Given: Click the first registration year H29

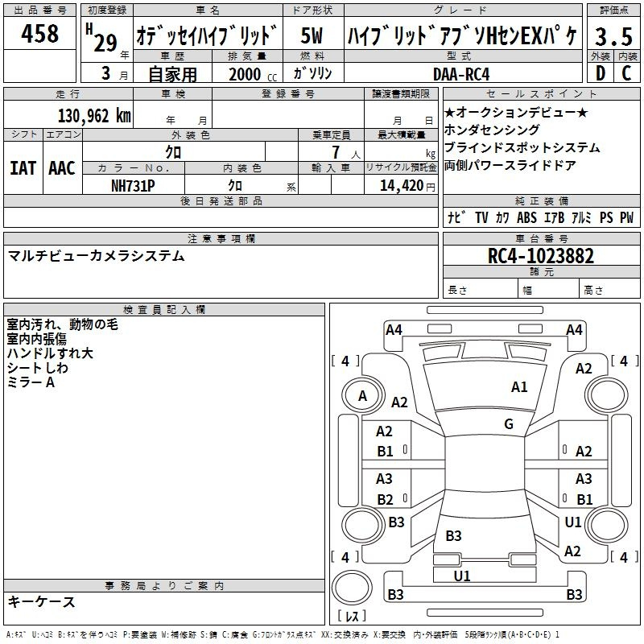Looking at the screenshot, I should (x=101, y=38).
